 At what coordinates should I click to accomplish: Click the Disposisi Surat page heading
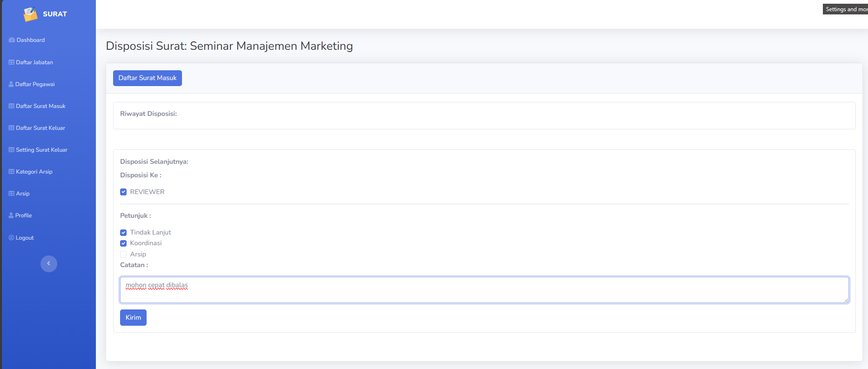point(229,46)
